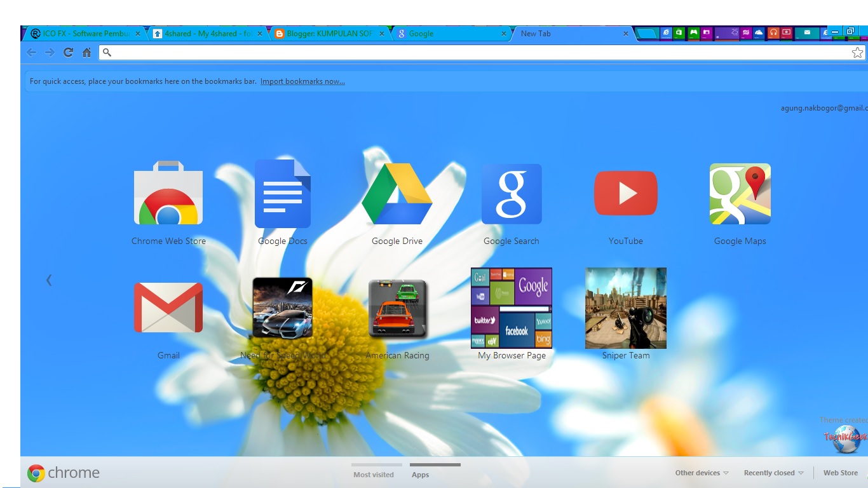Screen dimensions: 868x488
Task: Click Import bookmarks now link
Action: [302, 81]
